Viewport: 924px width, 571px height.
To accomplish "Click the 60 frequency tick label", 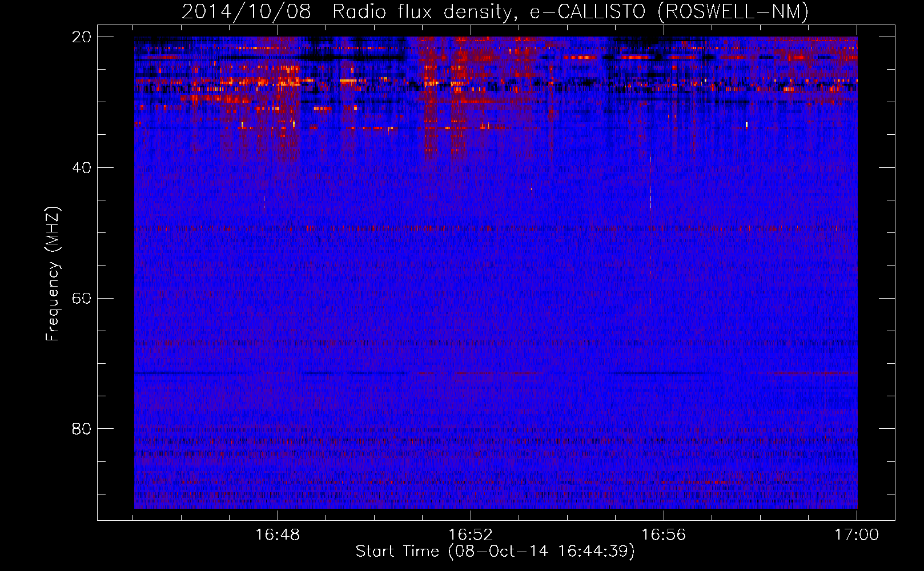I will click(82, 299).
